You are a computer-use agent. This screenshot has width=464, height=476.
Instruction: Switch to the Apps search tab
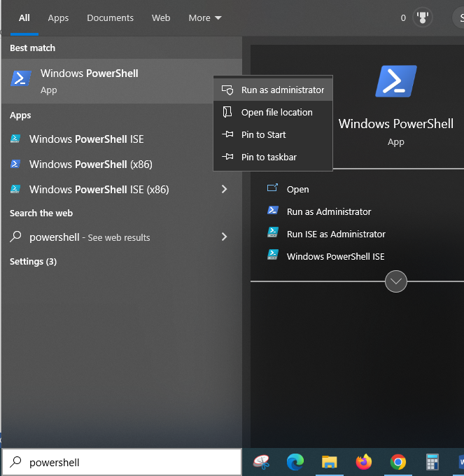(58, 18)
